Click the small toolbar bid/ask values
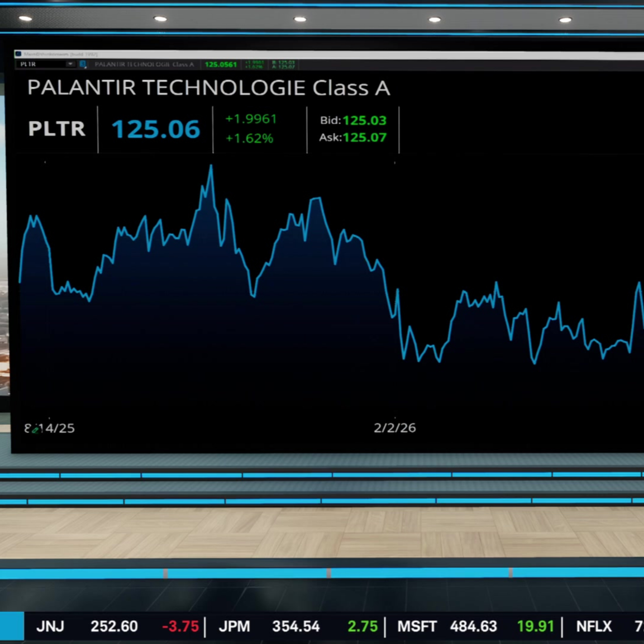644x644 pixels. pos(283,65)
